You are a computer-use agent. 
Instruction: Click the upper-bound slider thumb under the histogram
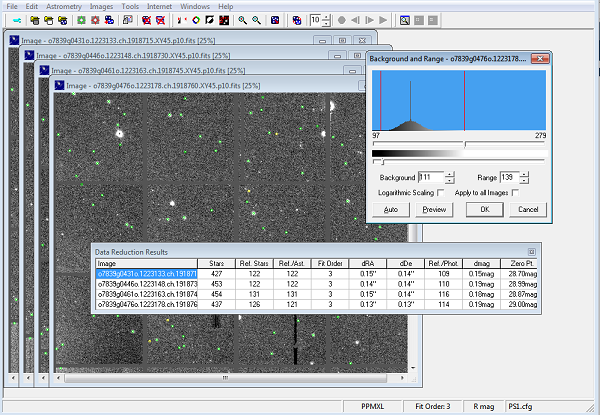465,145
